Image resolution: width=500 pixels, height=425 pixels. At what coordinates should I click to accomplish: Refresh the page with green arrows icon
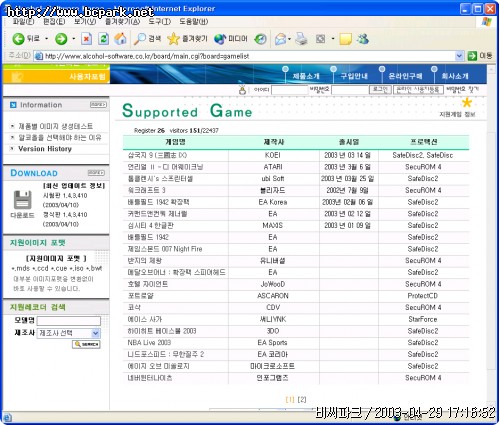pos(103,39)
